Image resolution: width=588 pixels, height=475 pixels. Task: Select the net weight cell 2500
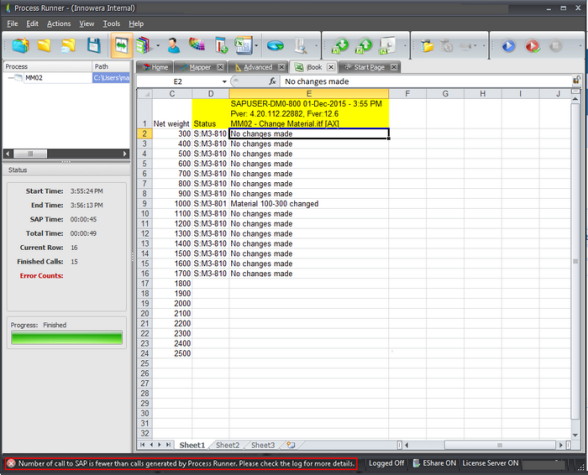(172, 354)
